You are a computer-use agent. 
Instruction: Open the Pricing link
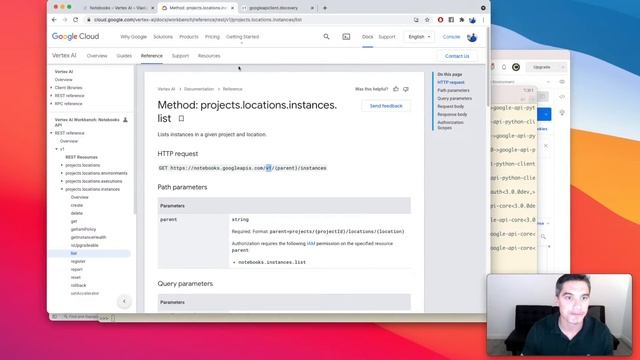pyautogui.click(x=212, y=37)
